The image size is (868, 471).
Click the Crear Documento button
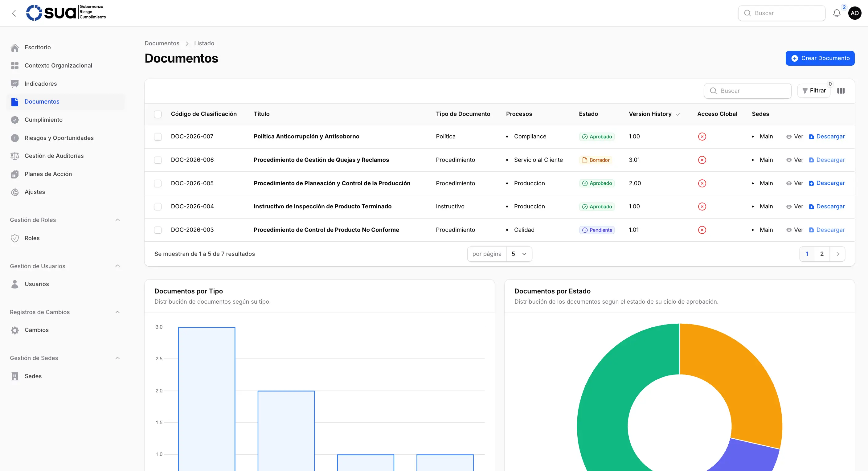pyautogui.click(x=820, y=58)
